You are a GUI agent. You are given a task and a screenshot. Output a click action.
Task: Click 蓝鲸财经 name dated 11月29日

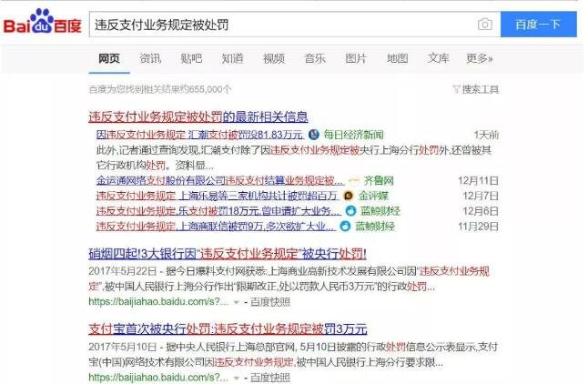(375, 227)
